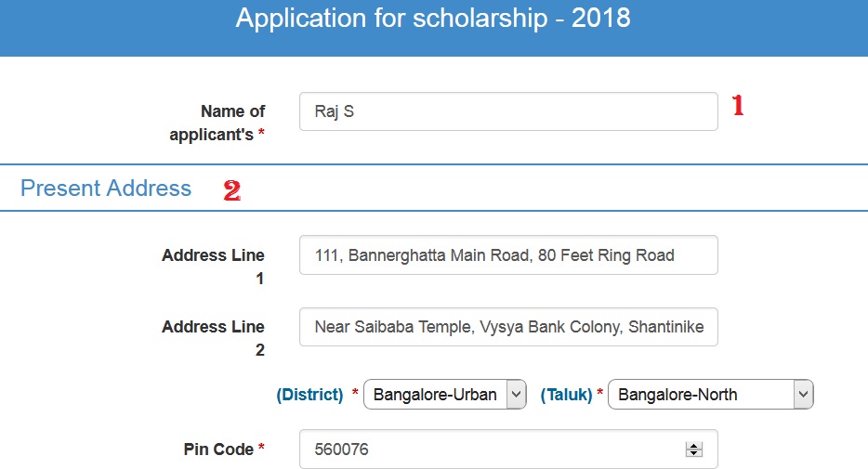Click the red number 1 annotation marker
This screenshot has height=469, width=868.
pos(739,106)
